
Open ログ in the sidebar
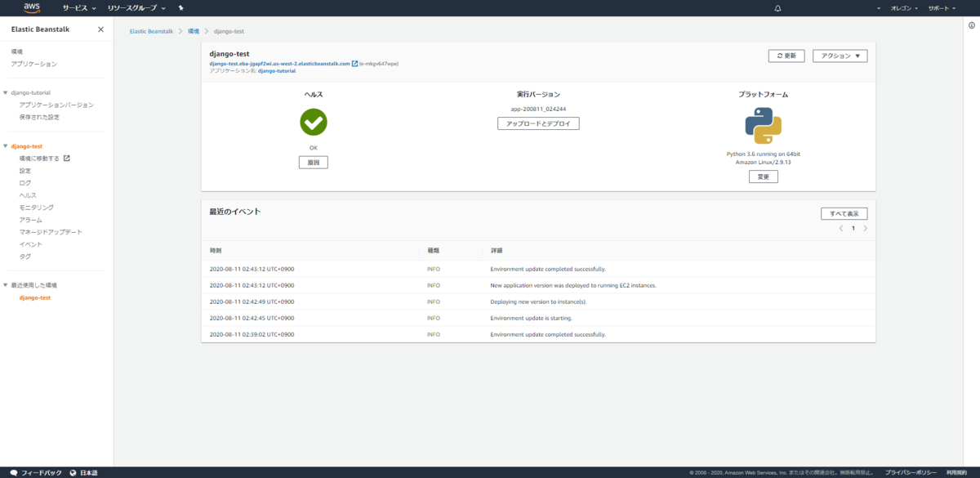[x=25, y=183]
